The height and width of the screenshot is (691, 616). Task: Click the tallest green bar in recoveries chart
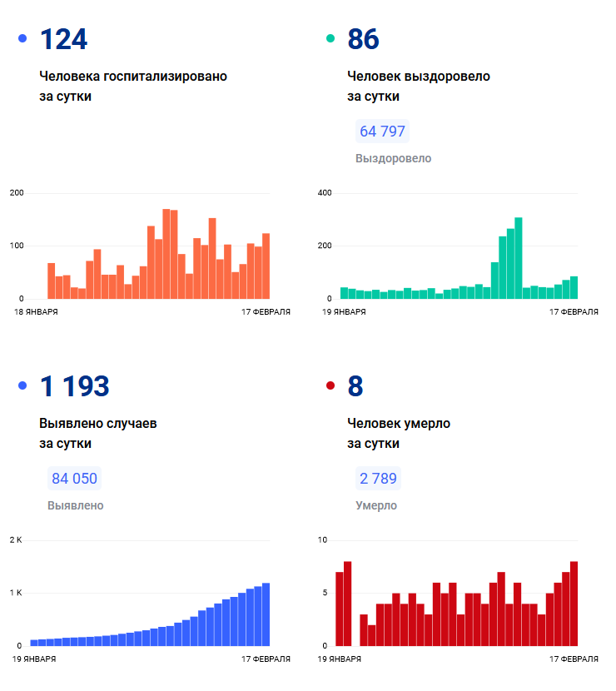click(x=518, y=258)
